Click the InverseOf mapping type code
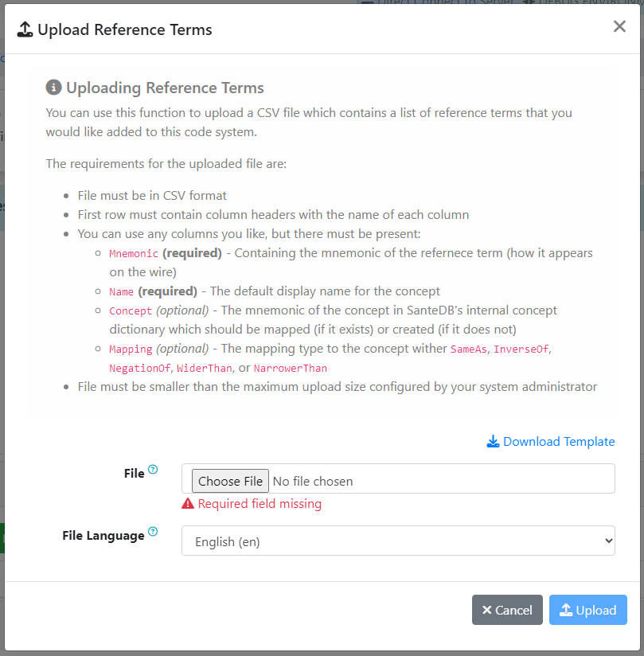644x656 pixels. click(x=522, y=349)
